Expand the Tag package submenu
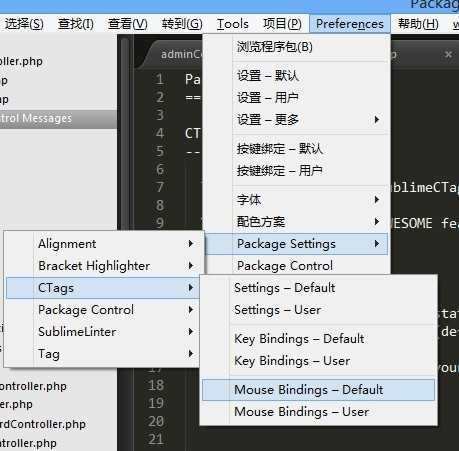 click(103, 354)
